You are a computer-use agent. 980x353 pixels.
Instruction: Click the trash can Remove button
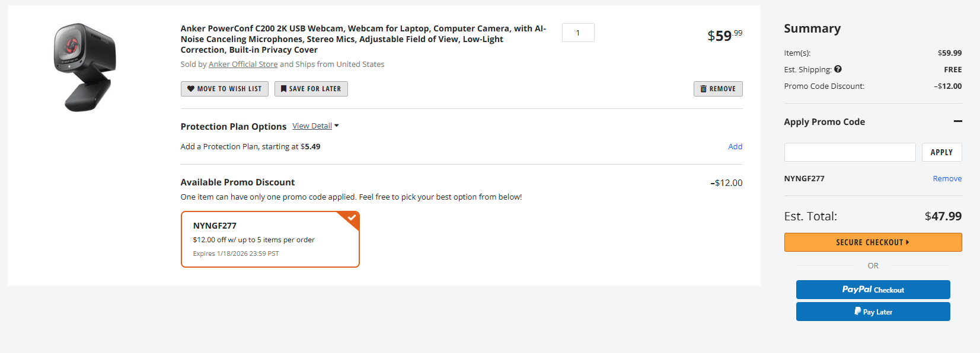click(717, 89)
